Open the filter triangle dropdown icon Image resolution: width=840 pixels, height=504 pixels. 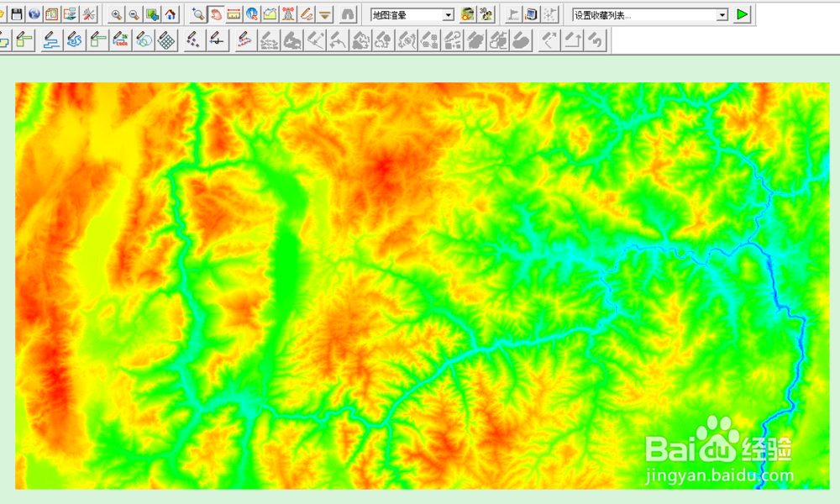pos(324,14)
